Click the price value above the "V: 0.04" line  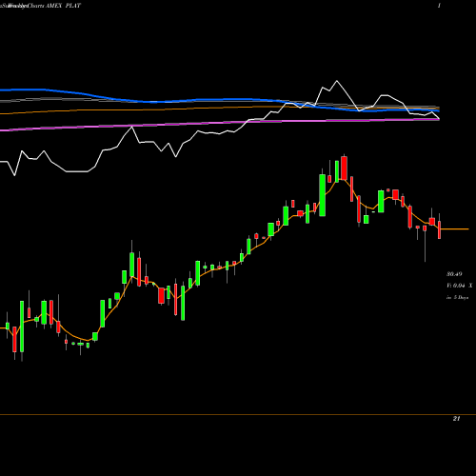click(454, 274)
